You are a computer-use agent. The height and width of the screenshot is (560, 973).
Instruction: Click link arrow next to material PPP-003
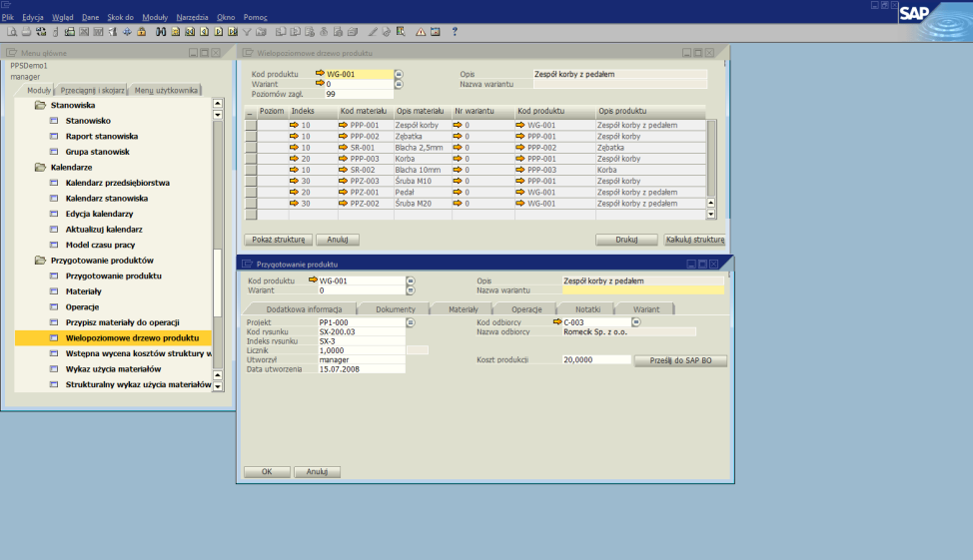coord(344,159)
